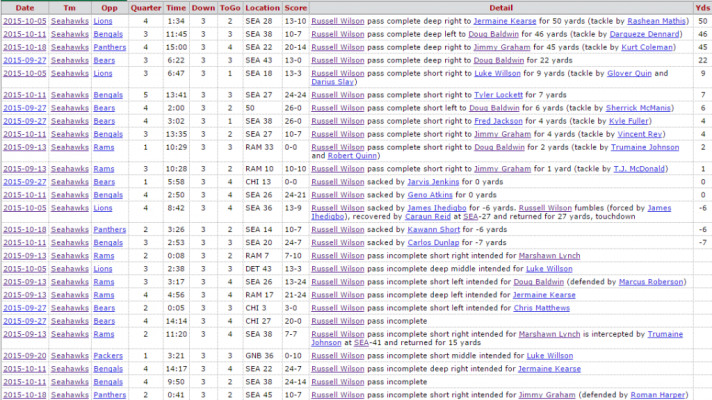
Task: Open Bears link in the 6:22 time row
Action: coord(104,60)
